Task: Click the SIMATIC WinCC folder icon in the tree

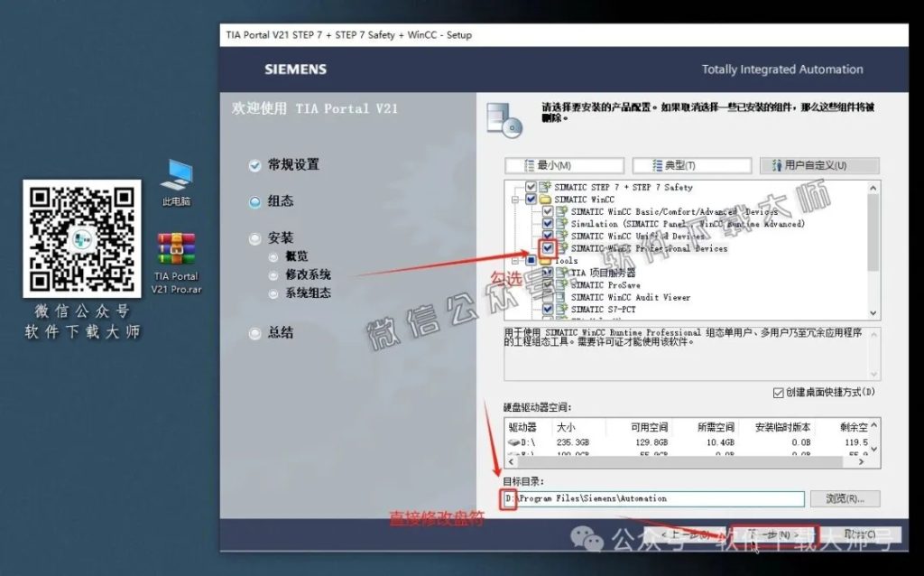Action: [545, 198]
